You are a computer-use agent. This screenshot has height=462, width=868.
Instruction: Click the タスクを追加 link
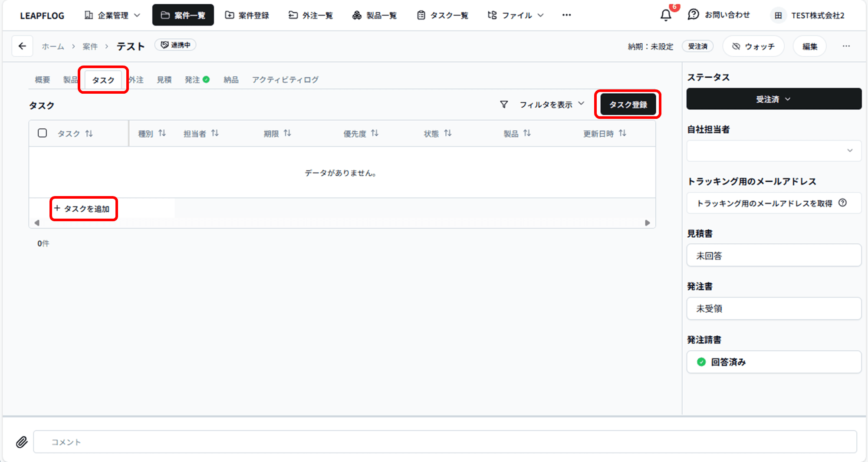click(x=82, y=209)
